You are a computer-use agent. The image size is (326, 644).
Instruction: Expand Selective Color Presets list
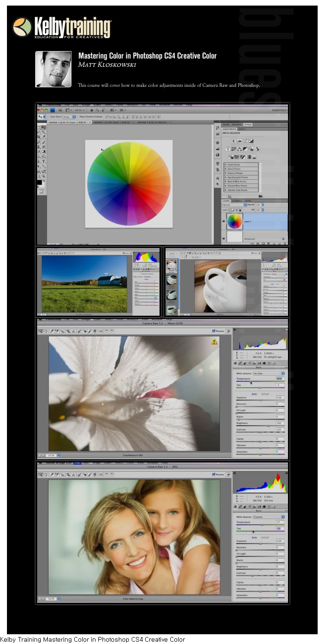(225, 190)
